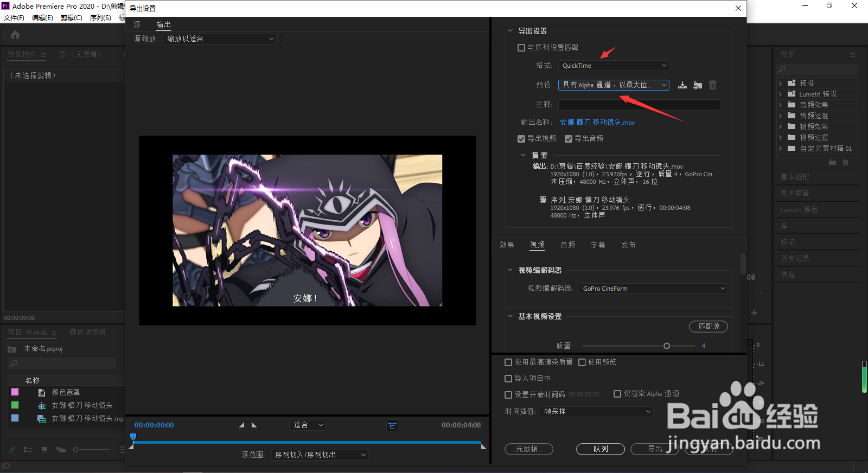Switch to the 字幕 tab
The width and height of the screenshot is (868, 473).
point(598,245)
